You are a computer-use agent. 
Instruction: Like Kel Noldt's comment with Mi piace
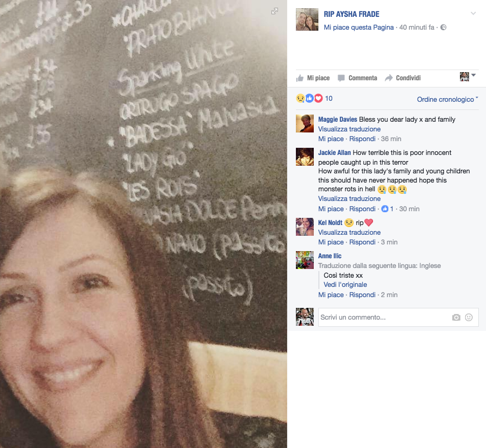pos(331,242)
